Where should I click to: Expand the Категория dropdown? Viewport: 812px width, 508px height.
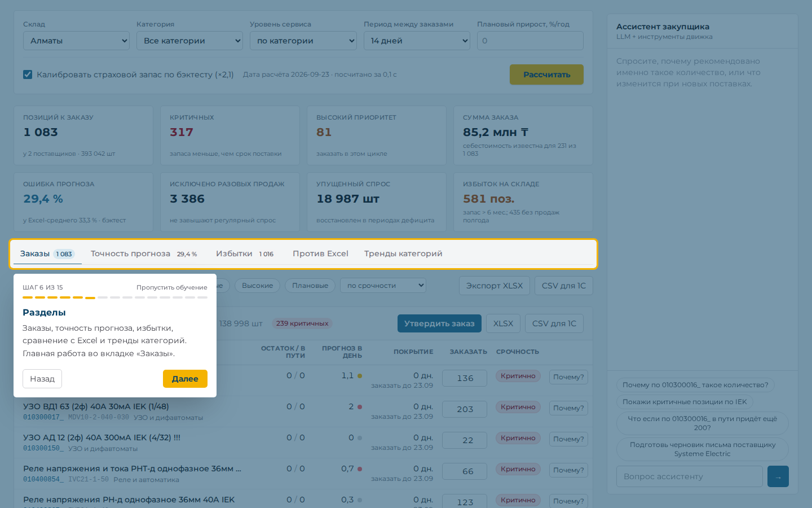click(x=189, y=41)
